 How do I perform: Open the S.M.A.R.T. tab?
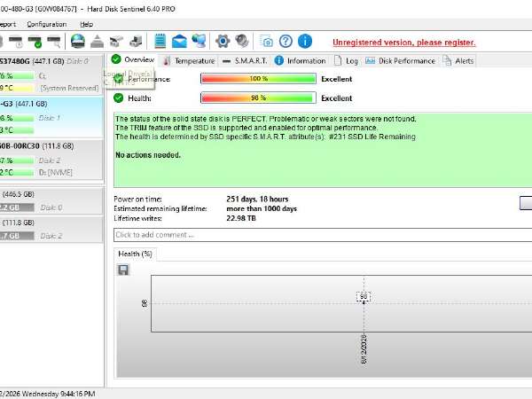(x=245, y=60)
